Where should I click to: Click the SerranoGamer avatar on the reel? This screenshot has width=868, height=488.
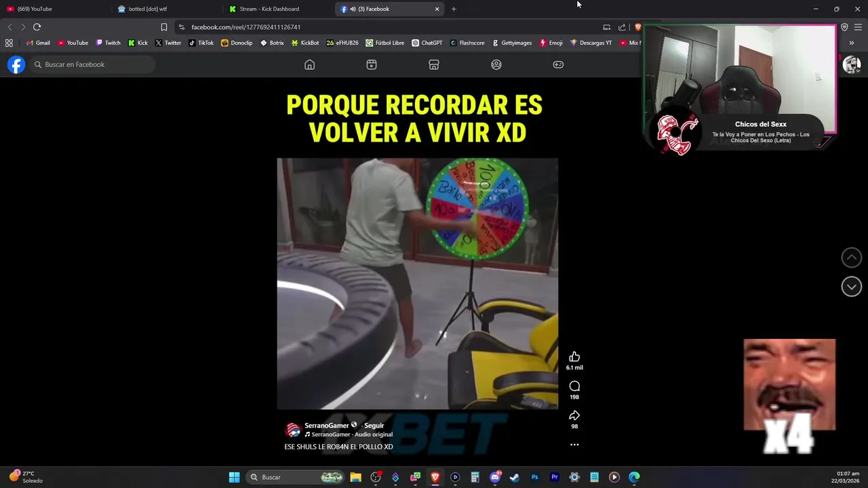coord(293,430)
